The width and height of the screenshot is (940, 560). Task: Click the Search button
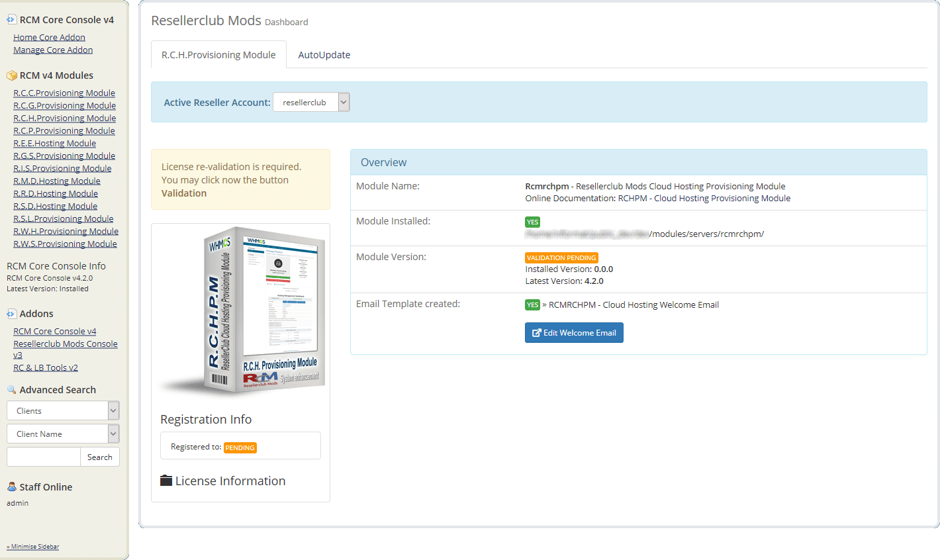point(100,457)
